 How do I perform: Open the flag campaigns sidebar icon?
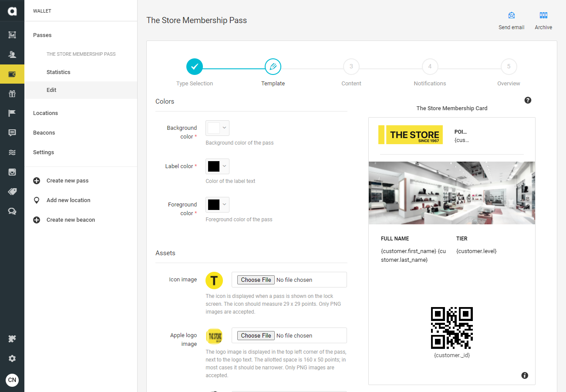(x=12, y=113)
